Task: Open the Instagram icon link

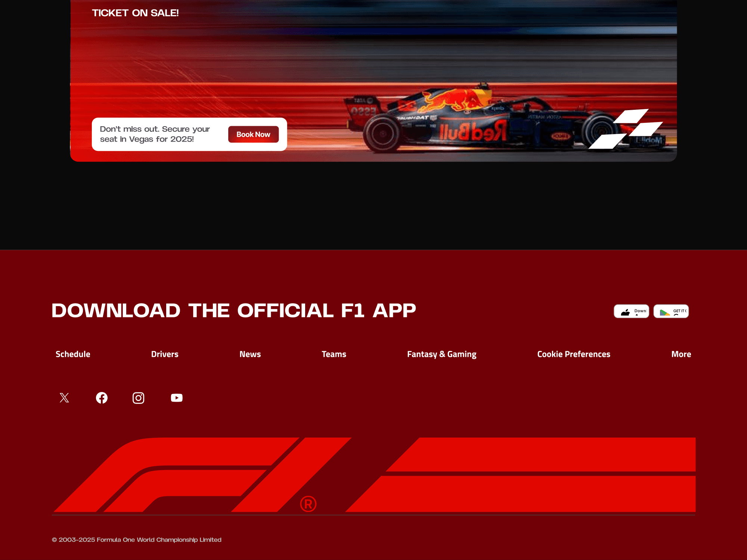Action: point(139,398)
